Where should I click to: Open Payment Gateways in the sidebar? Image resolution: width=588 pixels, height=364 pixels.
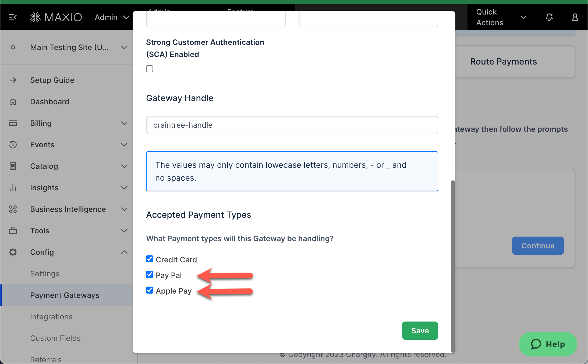[x=65, y=295]
